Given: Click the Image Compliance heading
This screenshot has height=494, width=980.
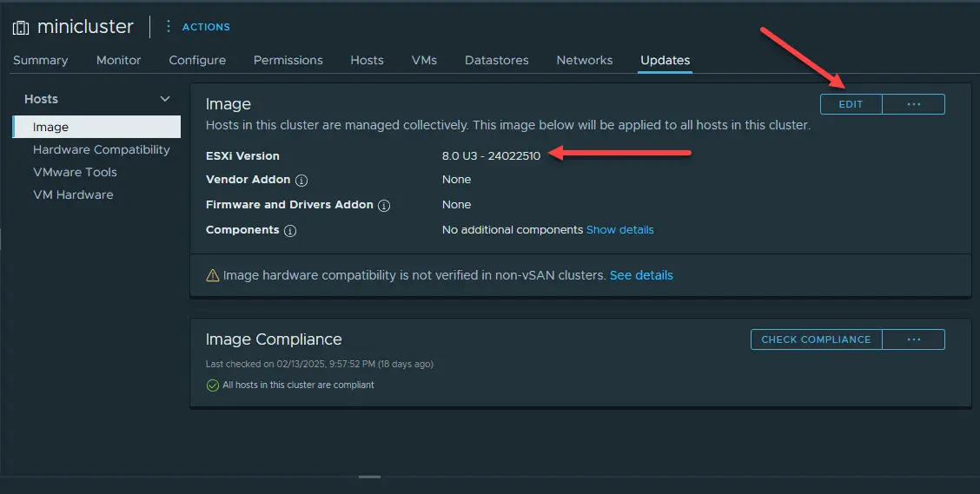Looking at the screenshot, I should point(274,339).
